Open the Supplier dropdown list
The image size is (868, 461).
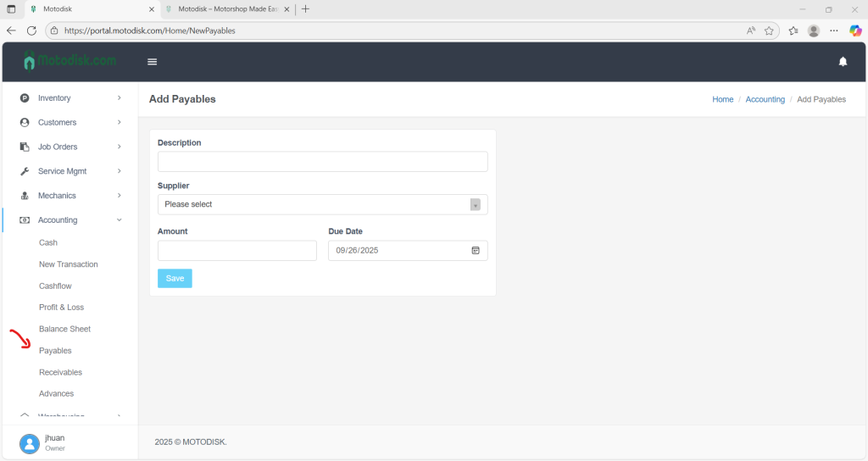pyautogui.click(x=322, y=204)
